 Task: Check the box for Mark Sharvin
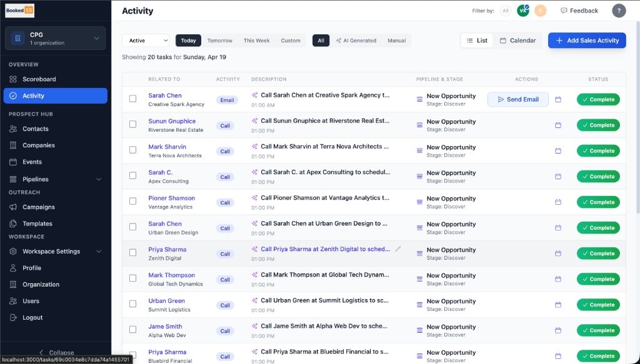point(132,150)
